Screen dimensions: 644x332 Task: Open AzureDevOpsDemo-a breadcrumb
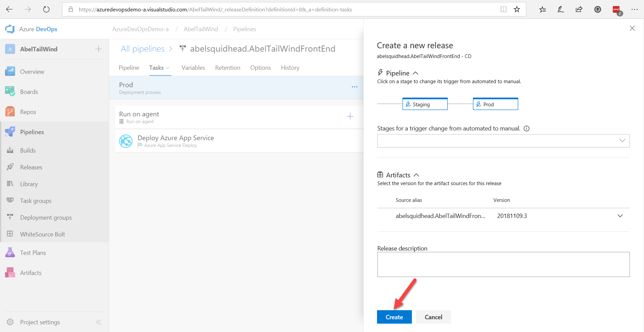click(x=141, y=29)
